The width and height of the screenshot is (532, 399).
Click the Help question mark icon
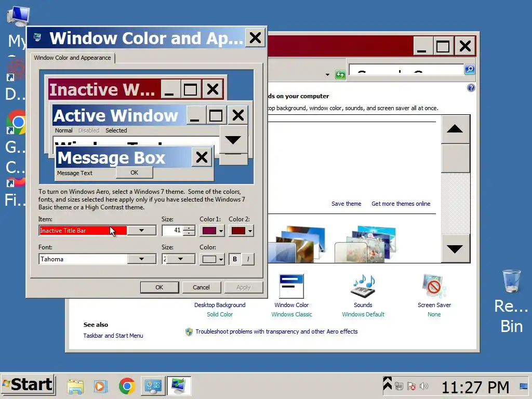coord(471,88)
